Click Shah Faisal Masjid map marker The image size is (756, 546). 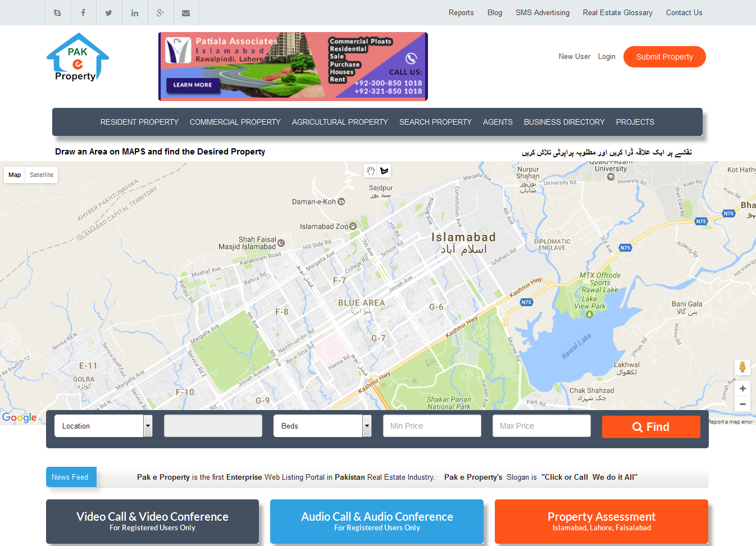[x=281, y=243]
